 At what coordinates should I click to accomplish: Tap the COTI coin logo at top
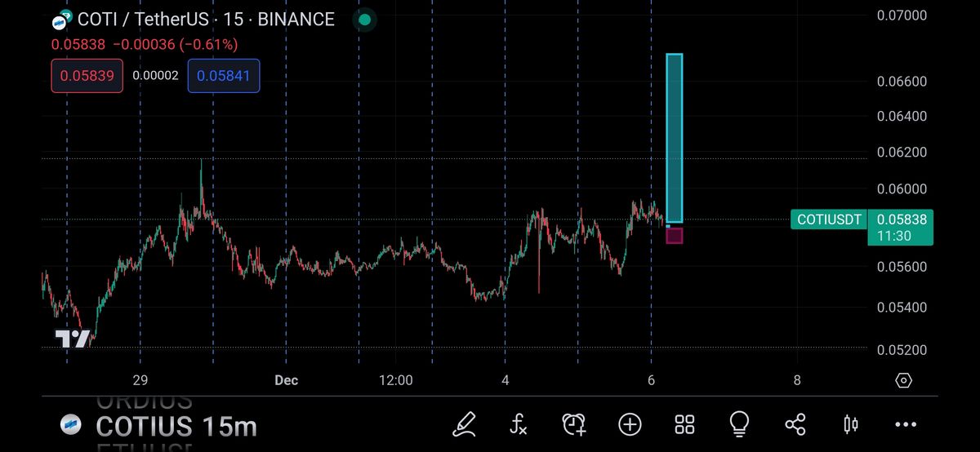click(62, 20)
